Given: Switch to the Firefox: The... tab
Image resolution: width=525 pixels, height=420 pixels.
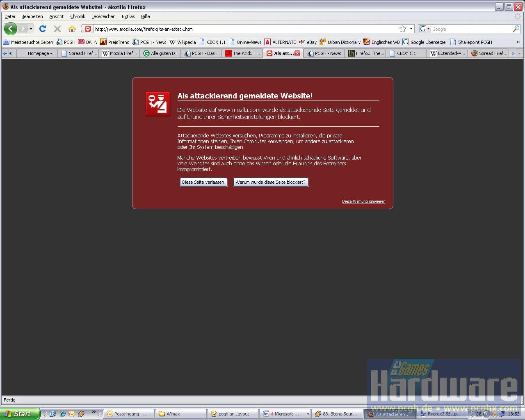Looking at the screenshot, I should coord(365,53).
